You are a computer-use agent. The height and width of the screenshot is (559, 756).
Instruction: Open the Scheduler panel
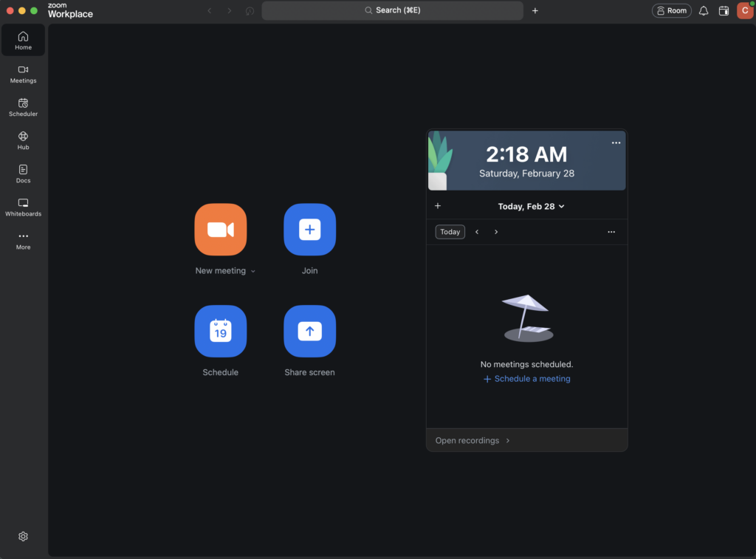pyautogui.click(x=23, y=107)
